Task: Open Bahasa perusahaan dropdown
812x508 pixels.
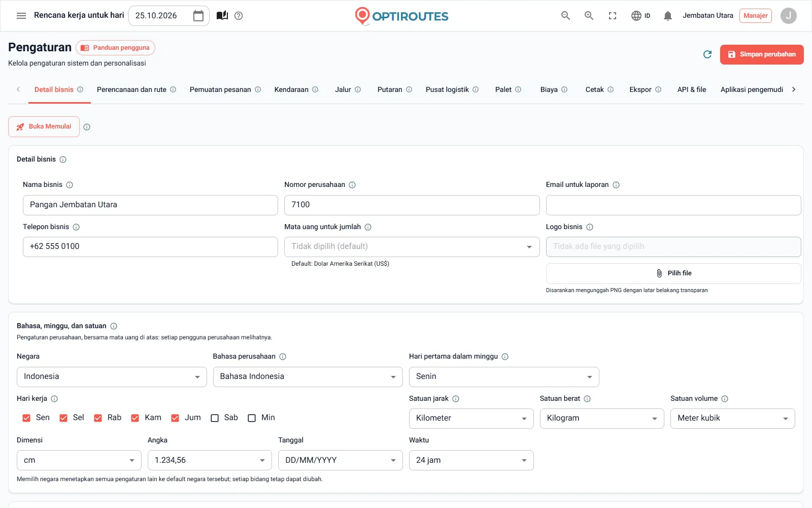Action: tap(308, 377)
